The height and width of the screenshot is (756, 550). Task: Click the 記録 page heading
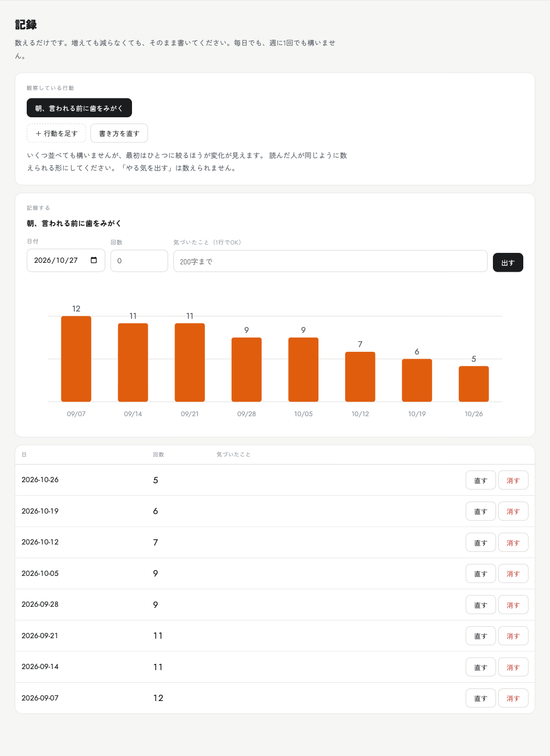point(26,25)
